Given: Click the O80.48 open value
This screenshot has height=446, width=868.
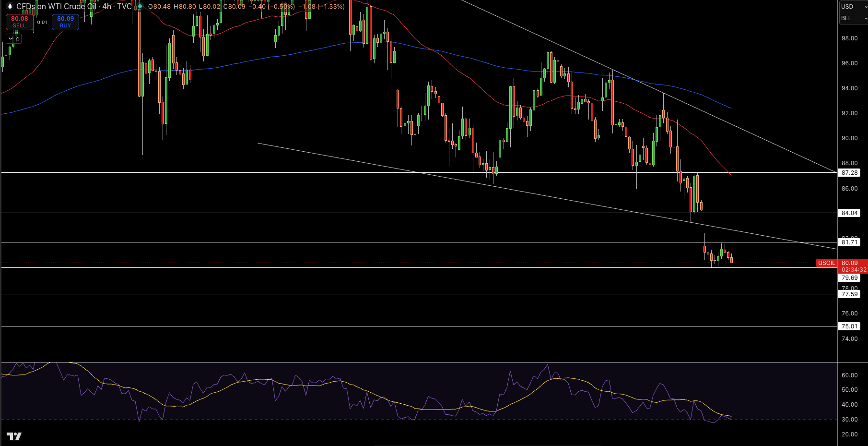Looking at the screenshot, I should pos(159,7).
